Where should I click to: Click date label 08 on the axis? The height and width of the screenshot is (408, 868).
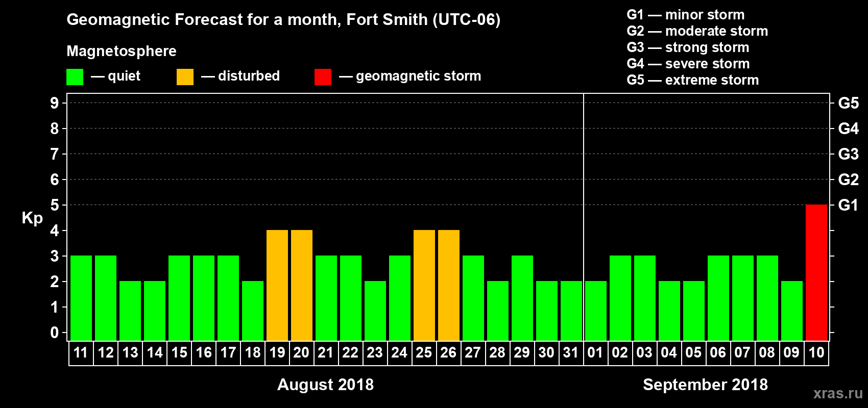(x=767, y=352)
